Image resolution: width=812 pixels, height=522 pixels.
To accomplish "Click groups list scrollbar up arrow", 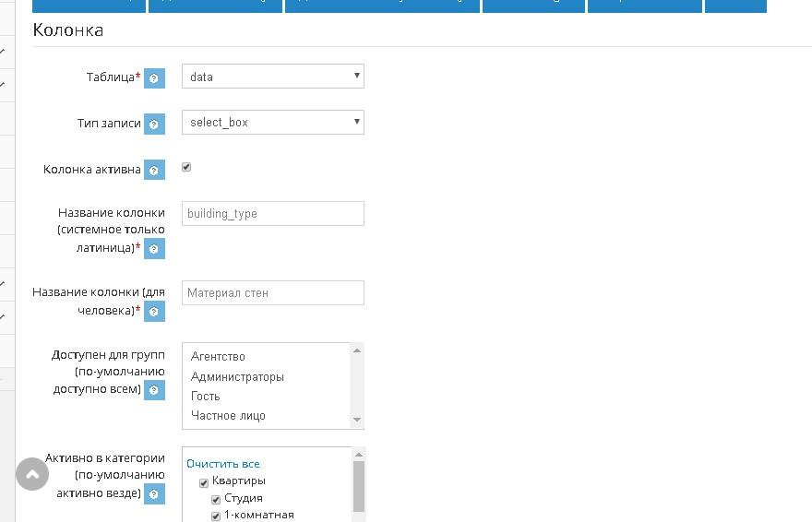I will coord(357,350).
